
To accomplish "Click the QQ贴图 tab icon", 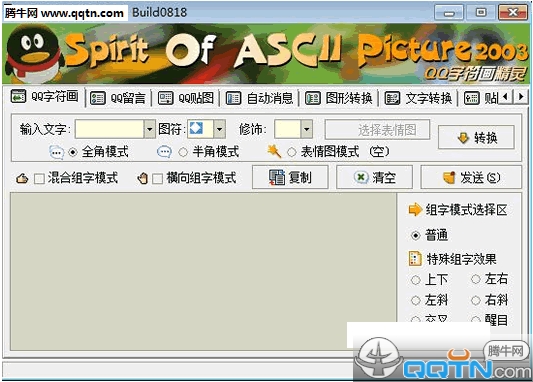I will [x=166, y=99].
